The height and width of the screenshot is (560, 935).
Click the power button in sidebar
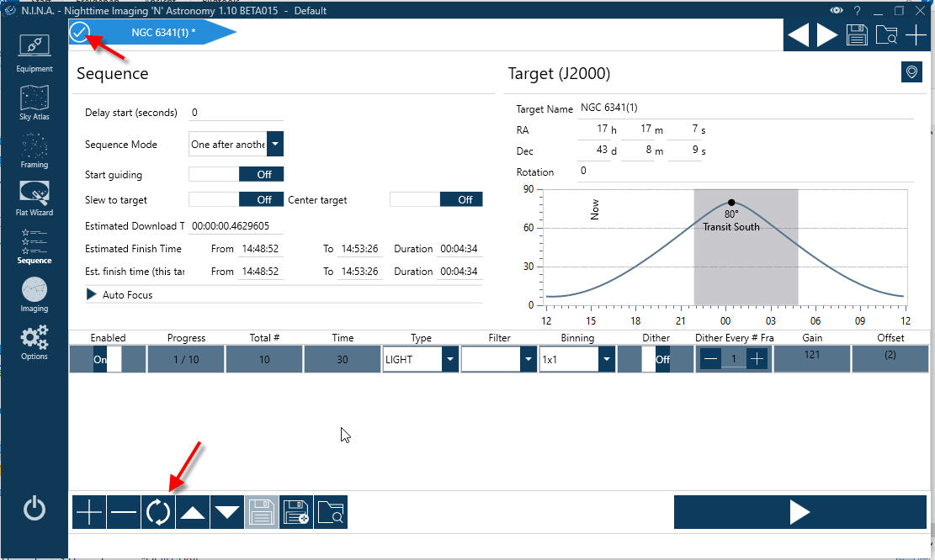(34, 508)
